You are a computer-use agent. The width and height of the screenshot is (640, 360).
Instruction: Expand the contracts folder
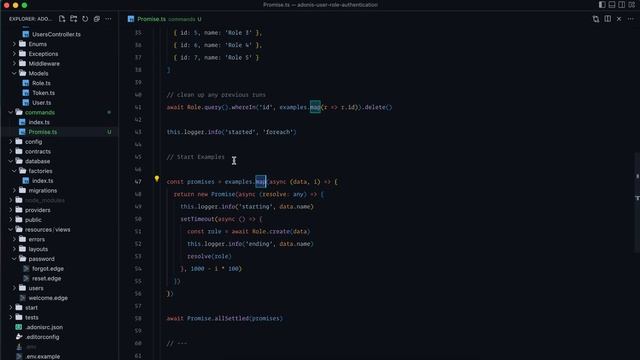(11, 151)
